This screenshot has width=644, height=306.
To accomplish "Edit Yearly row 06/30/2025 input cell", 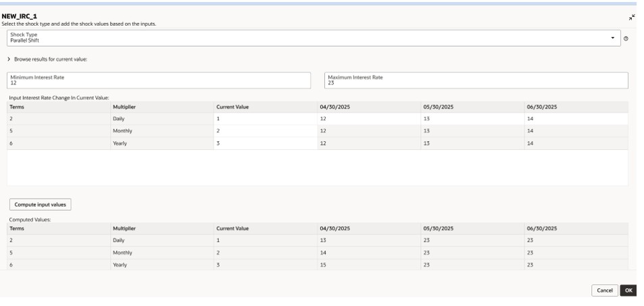I will (x=576, y=143).
